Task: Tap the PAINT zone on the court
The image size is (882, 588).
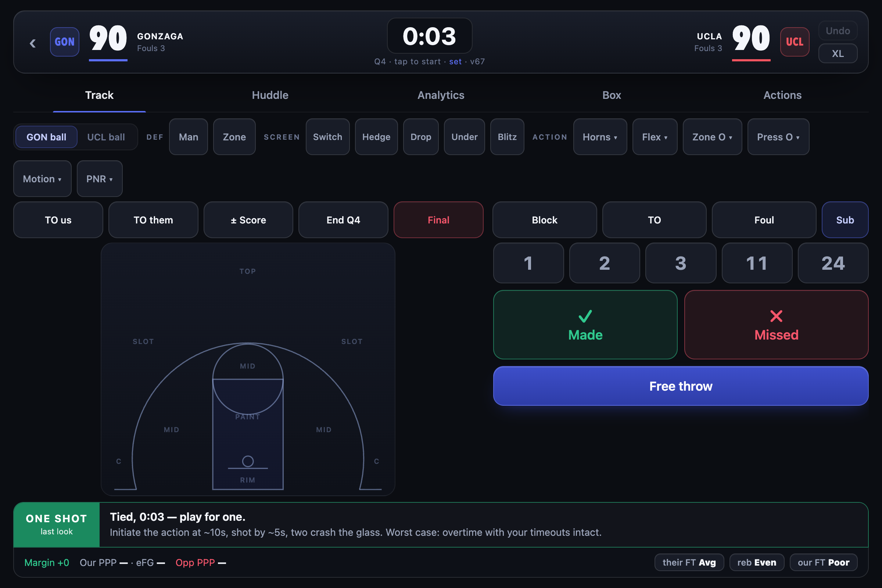Action: [248, 417]
